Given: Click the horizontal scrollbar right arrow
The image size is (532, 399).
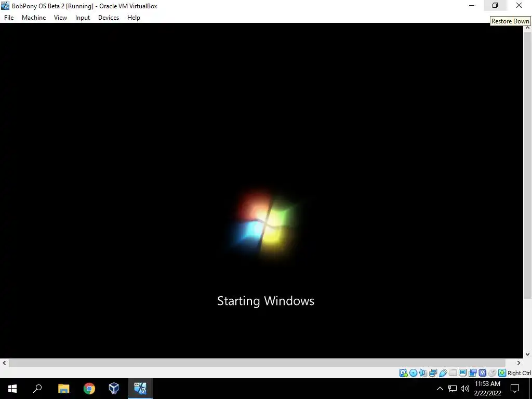Looking at the screenshot, I should (519, 363).
